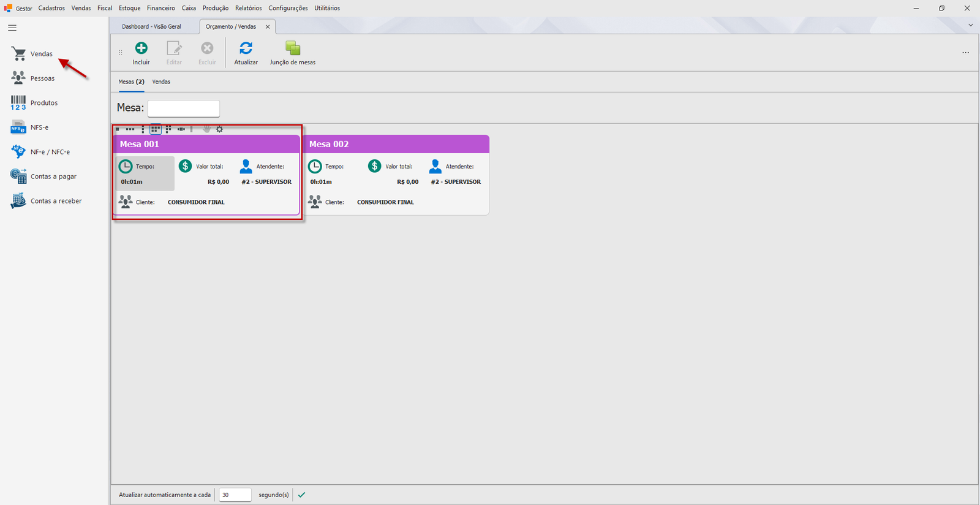980x505 pixels.
Task: Open Vendas from the left sidebar
Action: 32,54
